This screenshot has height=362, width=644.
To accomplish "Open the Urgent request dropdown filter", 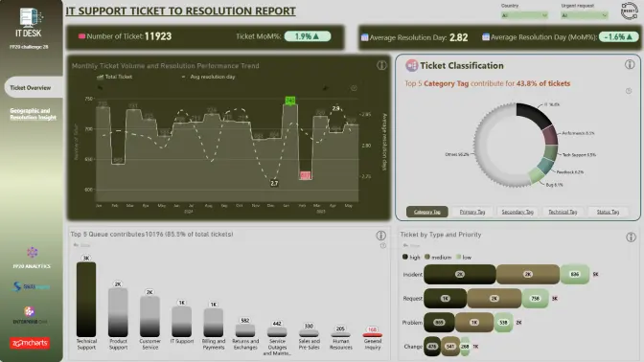I will coord(585,15).
